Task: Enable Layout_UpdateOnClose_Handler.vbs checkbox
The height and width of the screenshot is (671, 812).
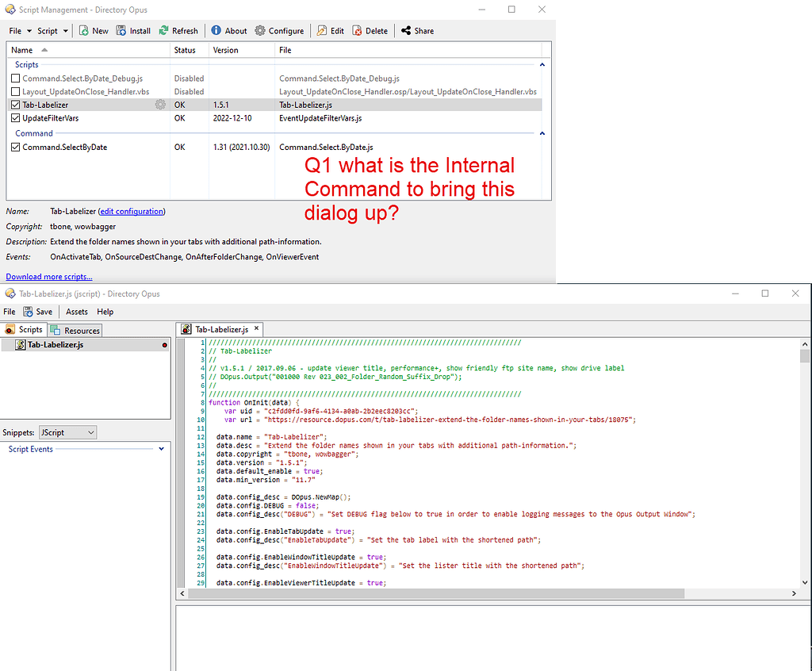Action: [16, 92]
